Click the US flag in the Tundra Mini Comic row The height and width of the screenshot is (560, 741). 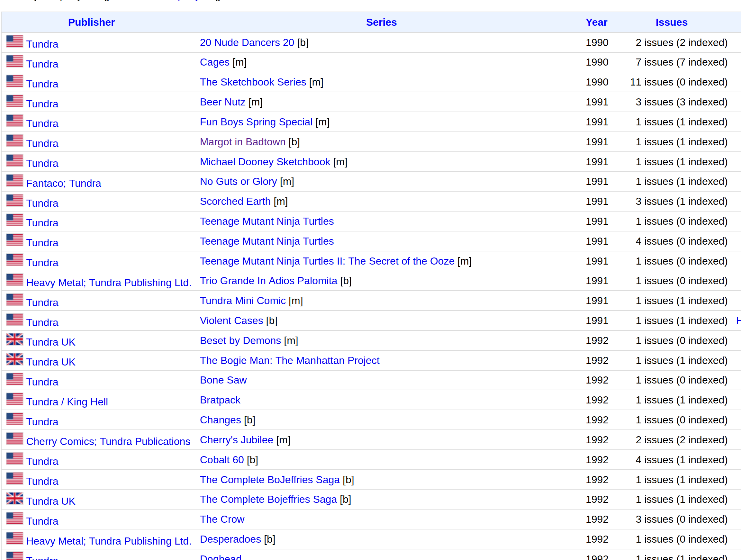(14, 299)
